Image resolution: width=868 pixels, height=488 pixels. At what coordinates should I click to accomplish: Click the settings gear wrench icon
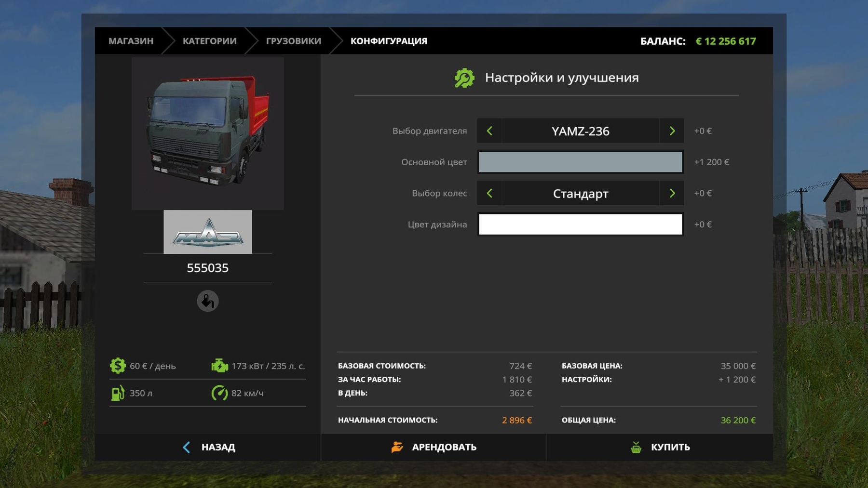[x=464, y=78]
